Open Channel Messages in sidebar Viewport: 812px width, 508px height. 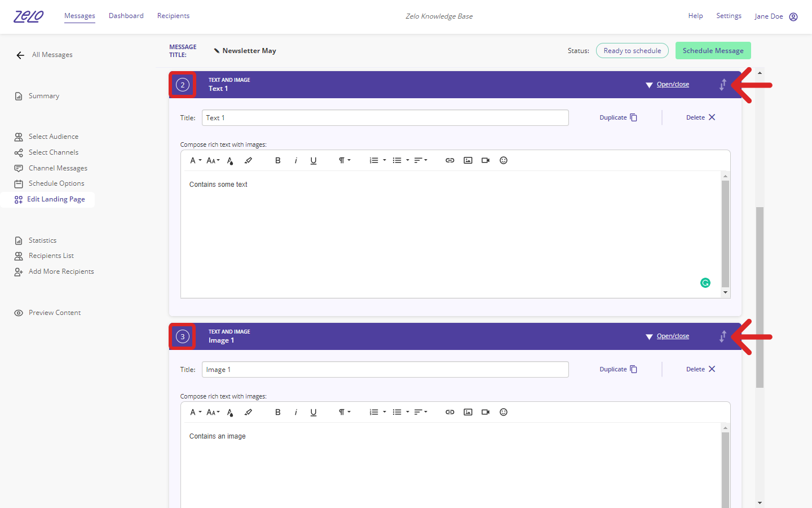coord(51,168)
